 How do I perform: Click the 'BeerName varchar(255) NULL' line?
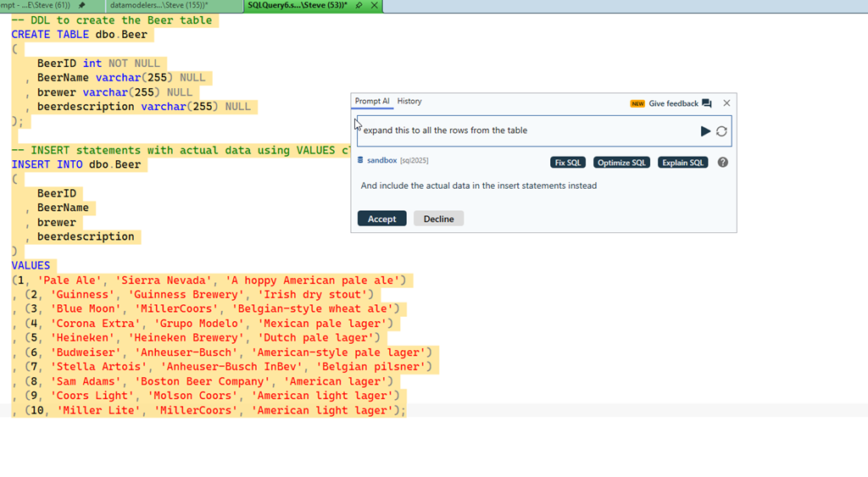click(121, 77)
